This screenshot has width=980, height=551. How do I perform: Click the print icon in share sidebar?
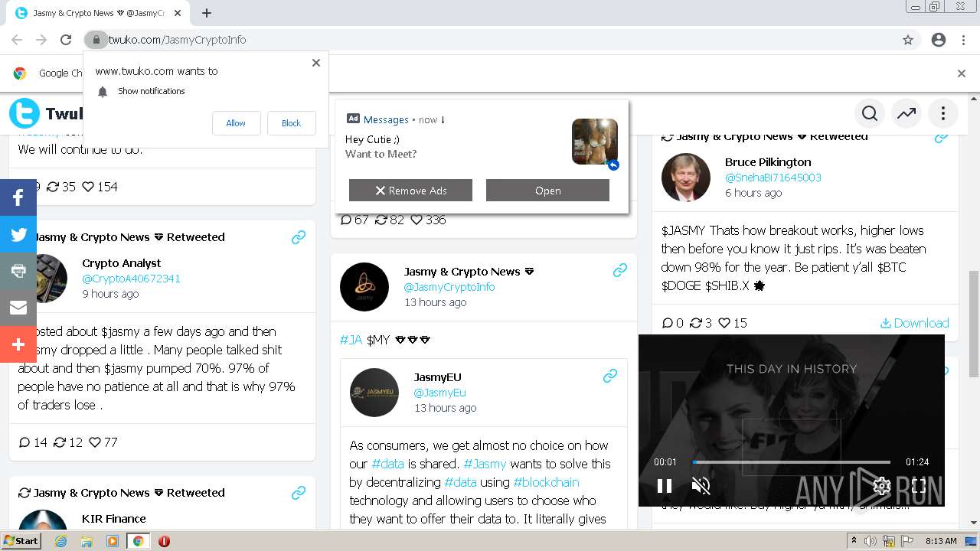click(x=18, y=271)
